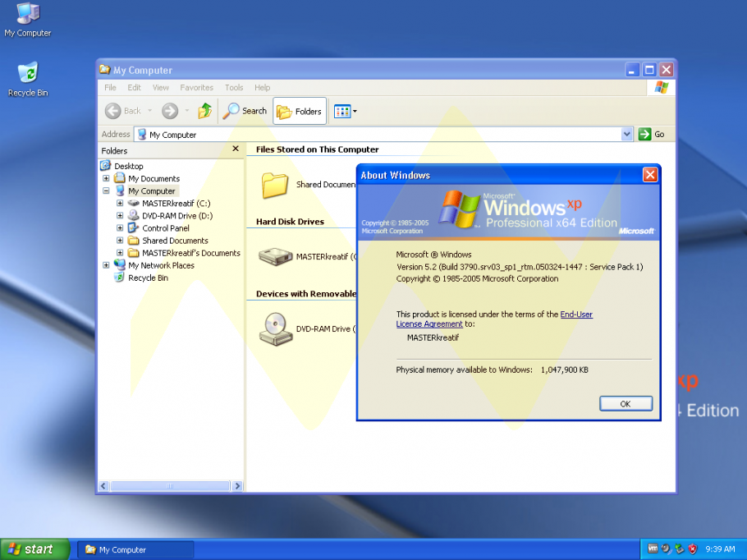Viewport: 747px width, 560px height.
Task: Open Back history dropdown arrow
Action: (149, 111)
